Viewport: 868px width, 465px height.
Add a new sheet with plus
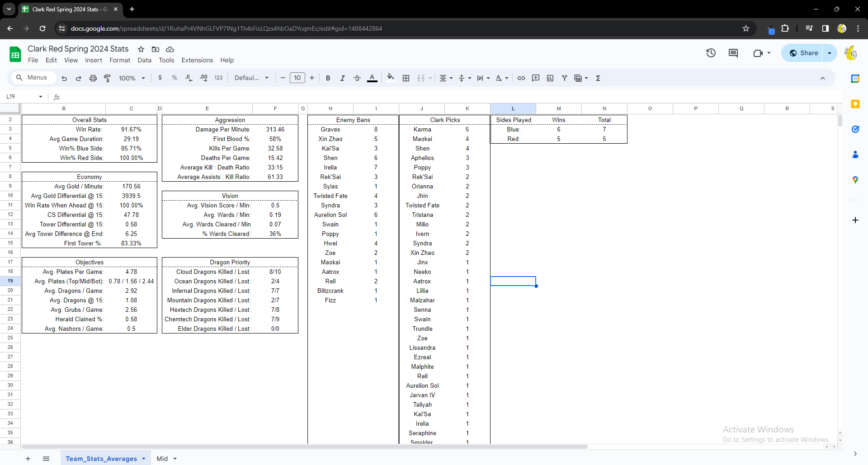click(x=28, y=459)
